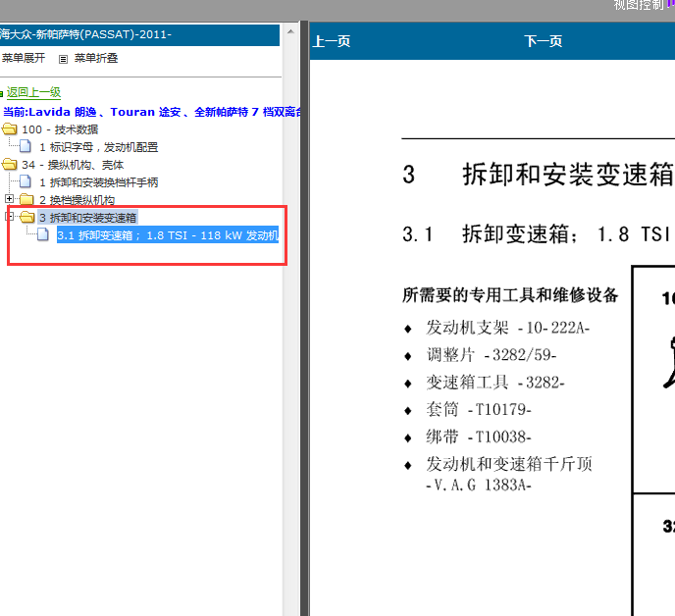Click the left panel scroll-up arrow
This screenshot has height=616, width=675.
(290, 31)
